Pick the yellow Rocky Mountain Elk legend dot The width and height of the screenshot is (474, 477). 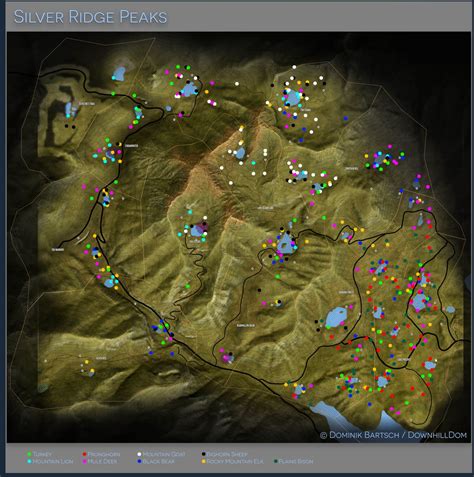click(x=203, y=461)
